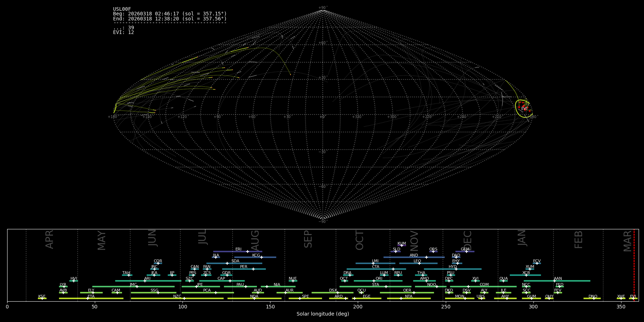Image resolution: width=644 pixels, height=322 pixels.
Task: Click the XCB shower label
Action: click(526, 273)
